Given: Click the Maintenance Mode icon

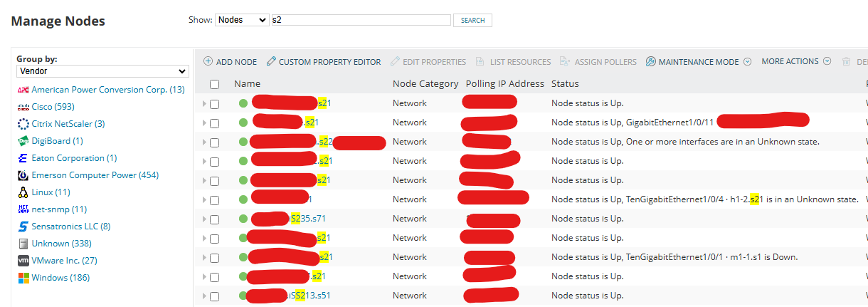Looking at the screenshot, I should click(651, 62).
